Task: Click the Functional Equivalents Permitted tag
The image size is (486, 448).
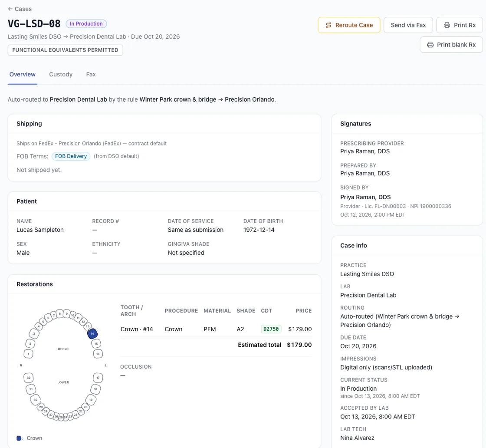Action: click(66, 50)
